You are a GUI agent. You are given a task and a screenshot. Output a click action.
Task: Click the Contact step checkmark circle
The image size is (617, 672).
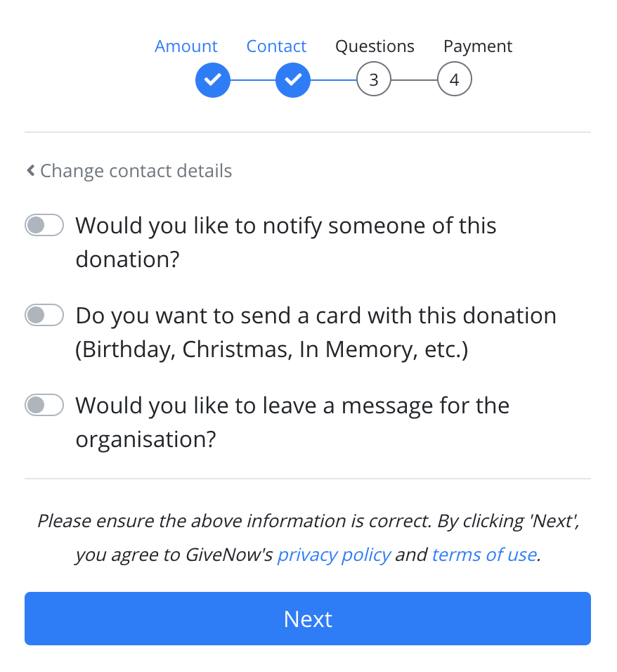click(293, 79)
